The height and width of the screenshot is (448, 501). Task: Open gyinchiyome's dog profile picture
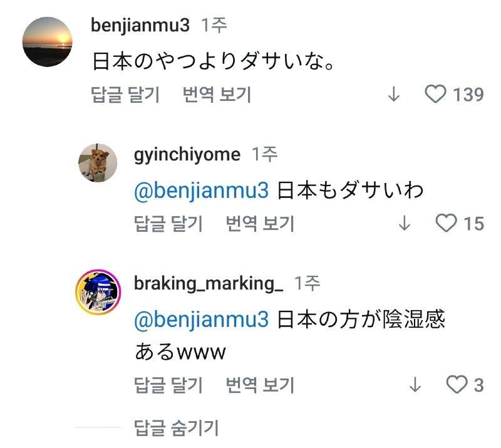tap(97, 162)
